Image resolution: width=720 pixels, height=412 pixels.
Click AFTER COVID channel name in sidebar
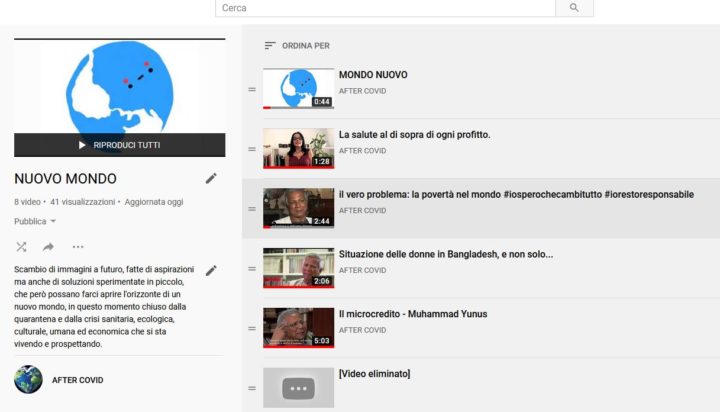(x=78, y=380)
